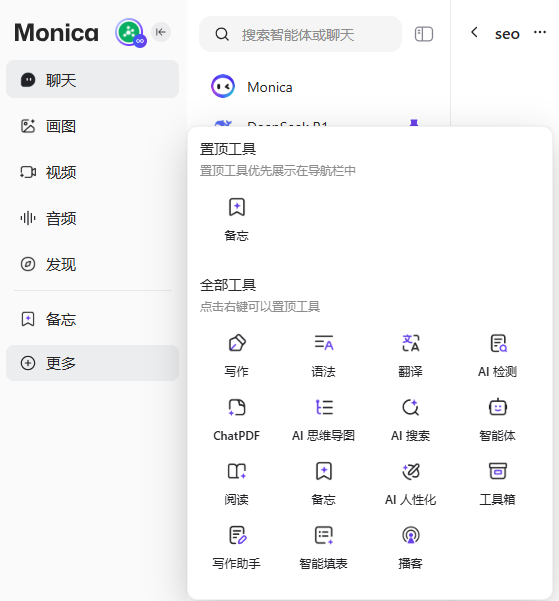Open the AI 检测 detection tool
The image size is (559, 601).
pos(498,356)
